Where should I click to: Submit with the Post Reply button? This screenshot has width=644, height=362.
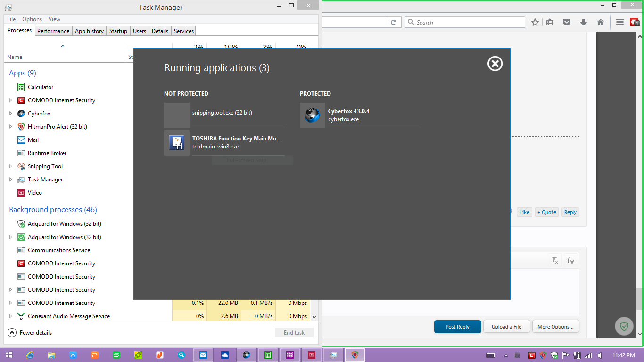click(457, 327)
